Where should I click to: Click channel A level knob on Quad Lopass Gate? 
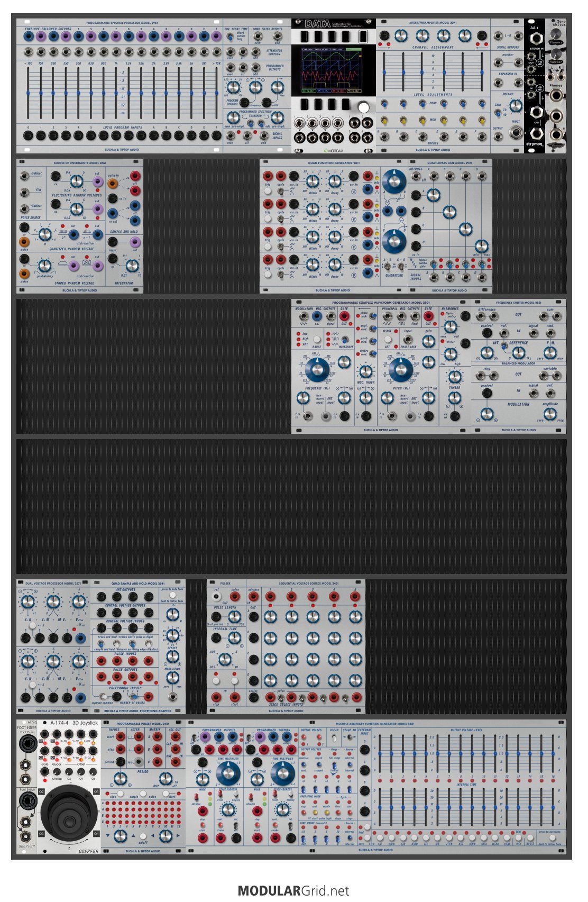point(433,195)
